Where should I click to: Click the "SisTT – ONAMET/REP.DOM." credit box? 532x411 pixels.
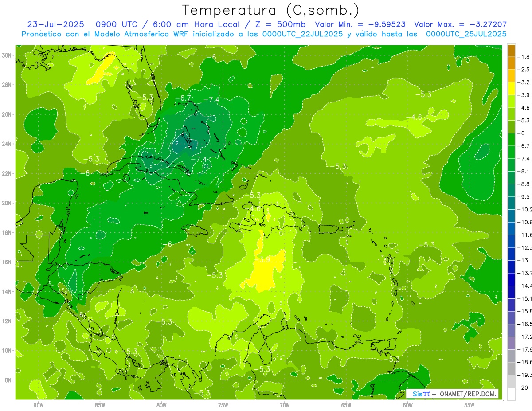452,394
